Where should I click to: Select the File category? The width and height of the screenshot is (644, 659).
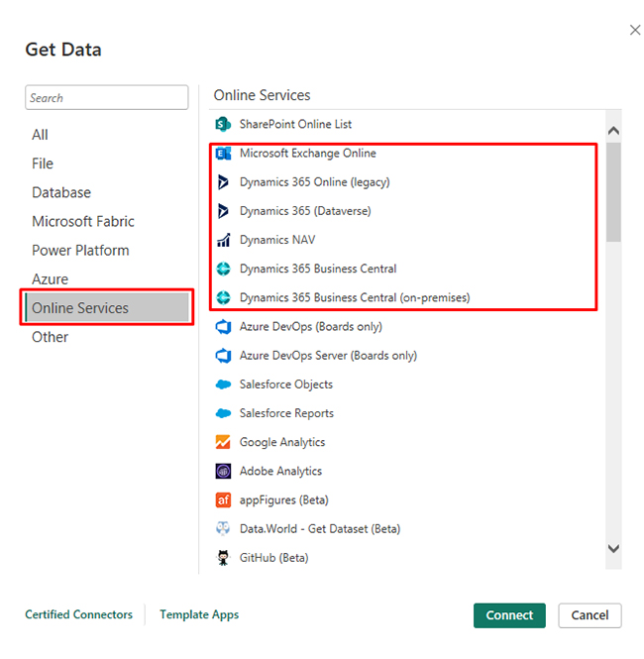[x=43, y=164]
